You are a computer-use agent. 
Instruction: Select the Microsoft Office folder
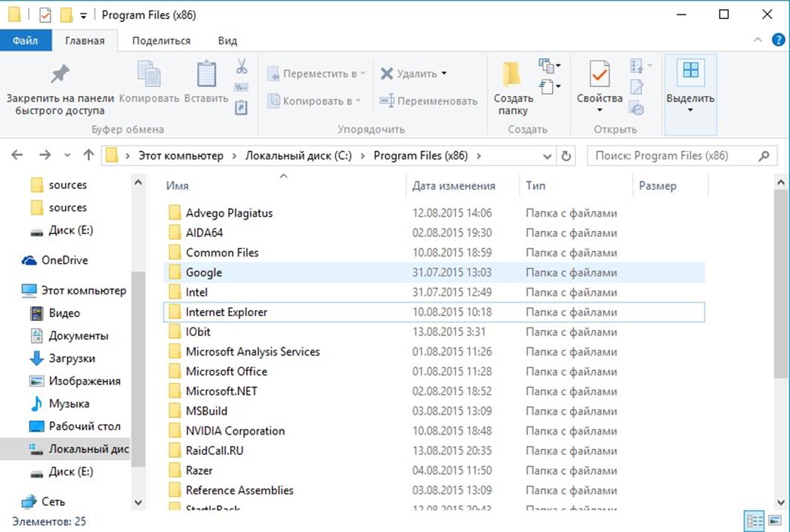click(434, 371)
